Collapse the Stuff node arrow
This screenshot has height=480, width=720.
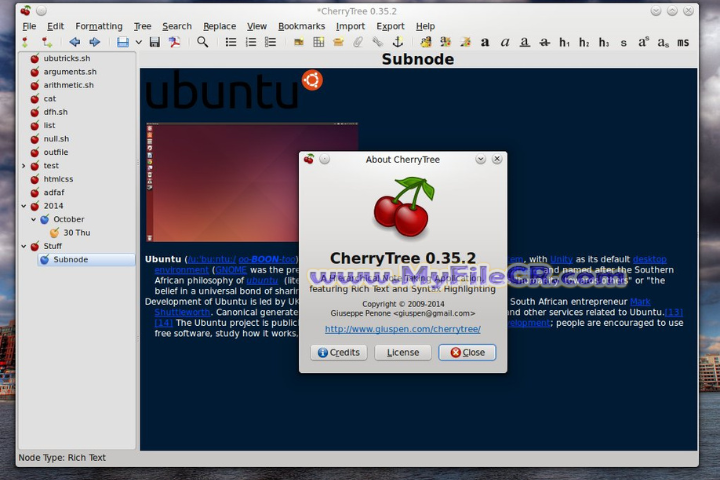tap(23, 246)
